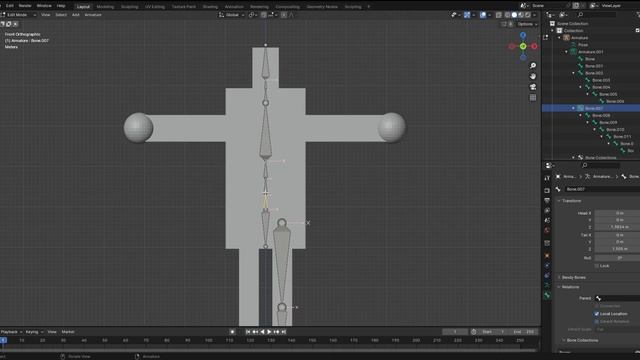Viewport: 640px width, 360px height.
Task: Toggle proportional editing icon
Action: [x=284, y=15]
